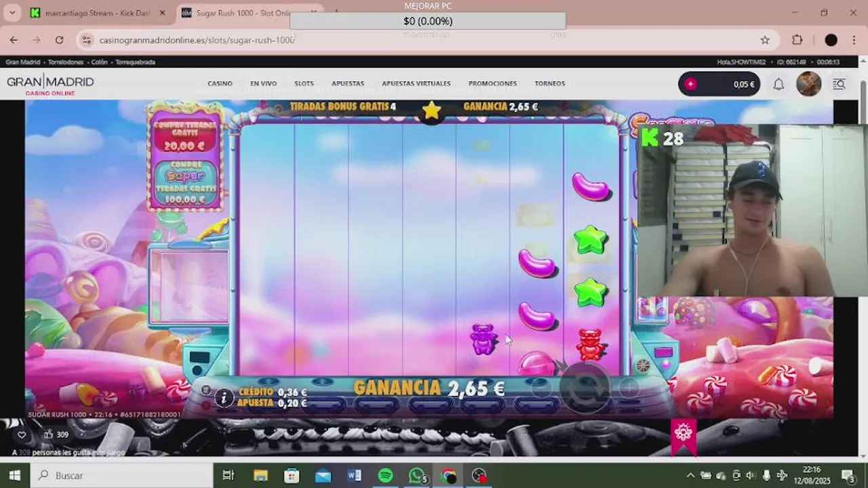Click the address bar URL field

[x=427, y=40]
